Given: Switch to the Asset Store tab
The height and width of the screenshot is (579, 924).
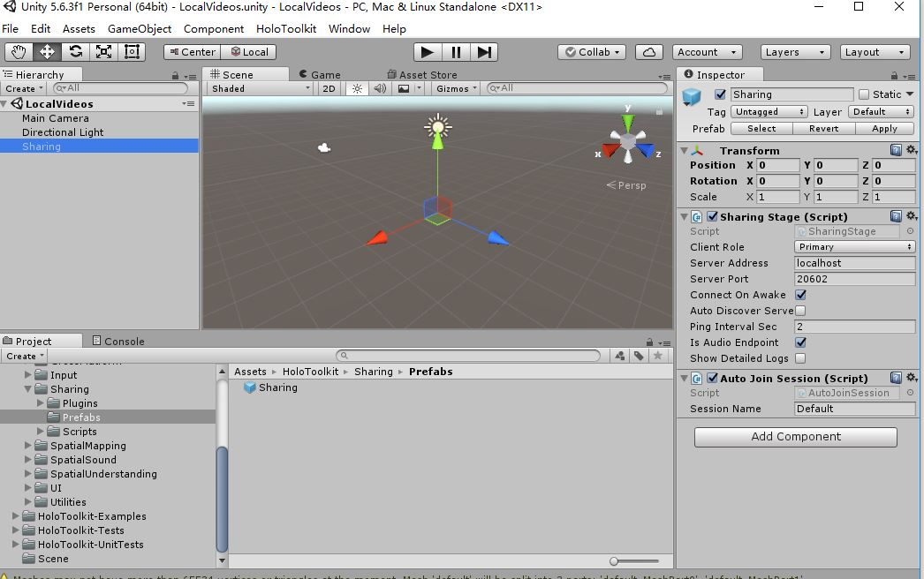Looking at the screenshot, I should point(422,75).
